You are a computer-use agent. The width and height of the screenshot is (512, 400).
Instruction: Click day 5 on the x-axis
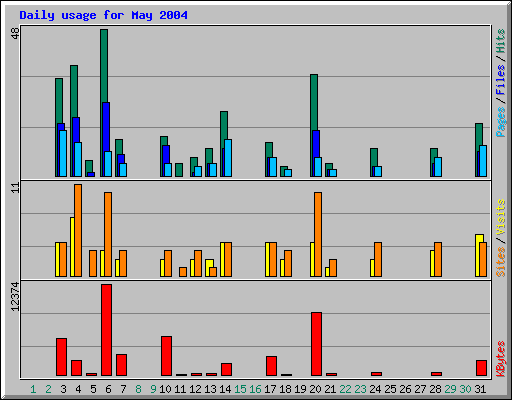click(x=93, y=389)
